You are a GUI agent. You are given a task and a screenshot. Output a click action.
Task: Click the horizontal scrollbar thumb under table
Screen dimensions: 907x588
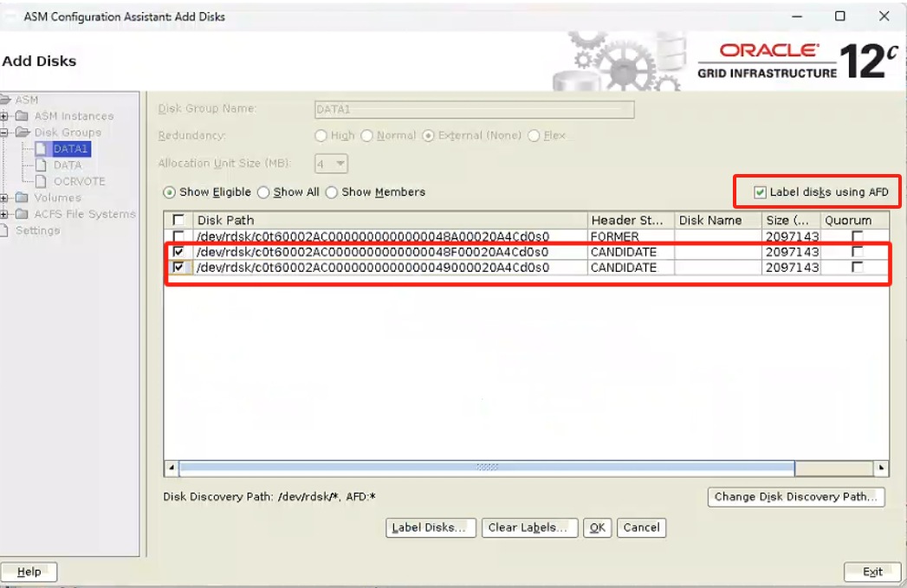(x=487, y=467)
